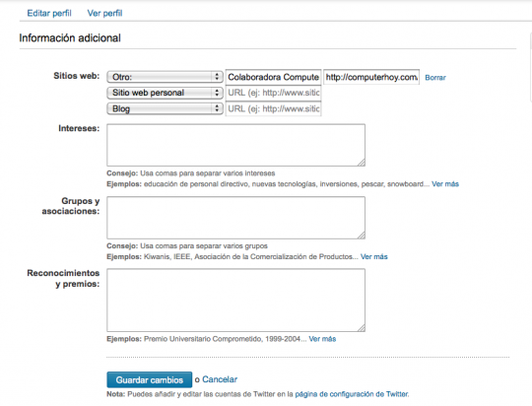
Task: Click the Intereses text area resize handle
Action: (x=362, y=163)
